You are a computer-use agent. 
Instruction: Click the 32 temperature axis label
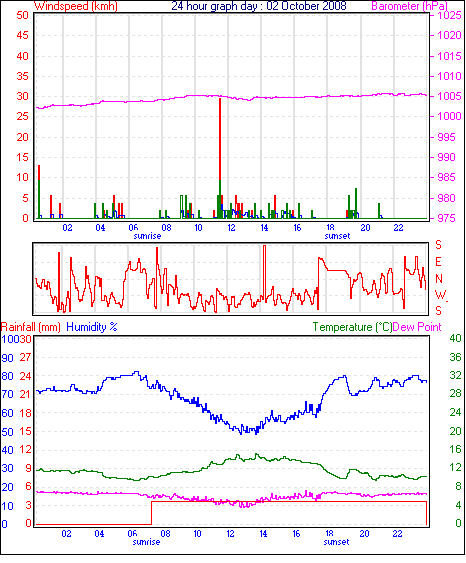pyautogui.click(x=455, y=375)
